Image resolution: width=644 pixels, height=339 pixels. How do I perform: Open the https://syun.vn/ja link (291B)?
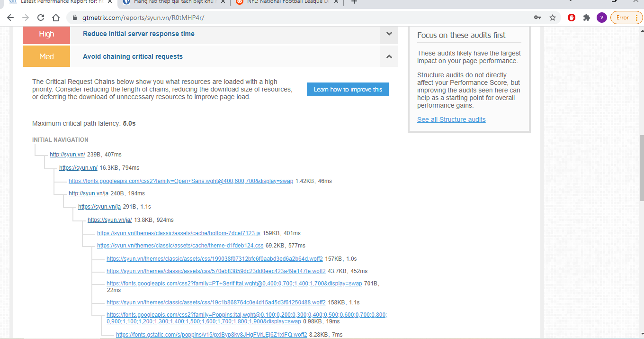pyautogui.click(x=99, y=207)
